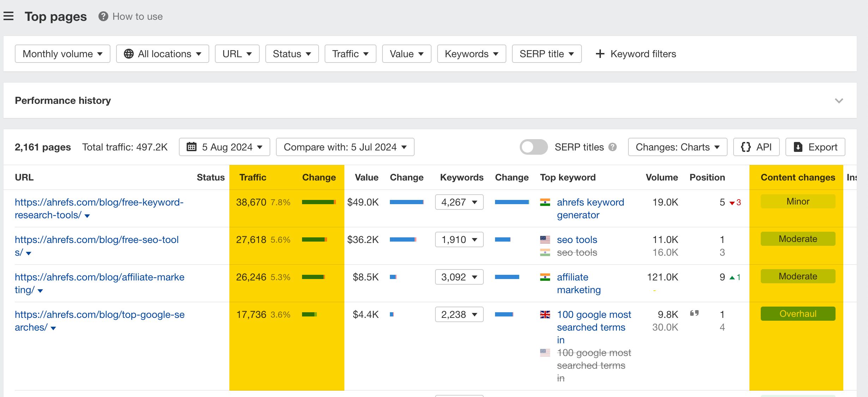The width and height of the screenshot is (868, 397).
Task: Click the India flag next to "ahrefs keyword generator"
Action: tap(545, 202)
